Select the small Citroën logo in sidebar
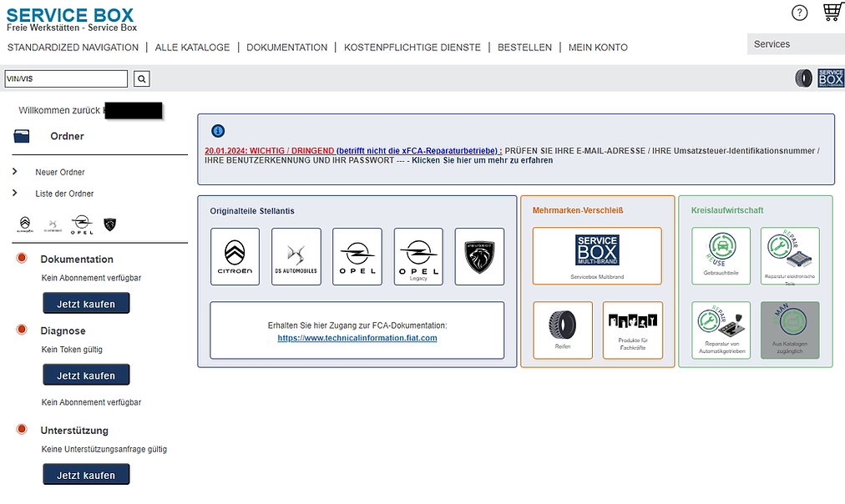Viewport: 845px width, 504px height. [25, 224]
